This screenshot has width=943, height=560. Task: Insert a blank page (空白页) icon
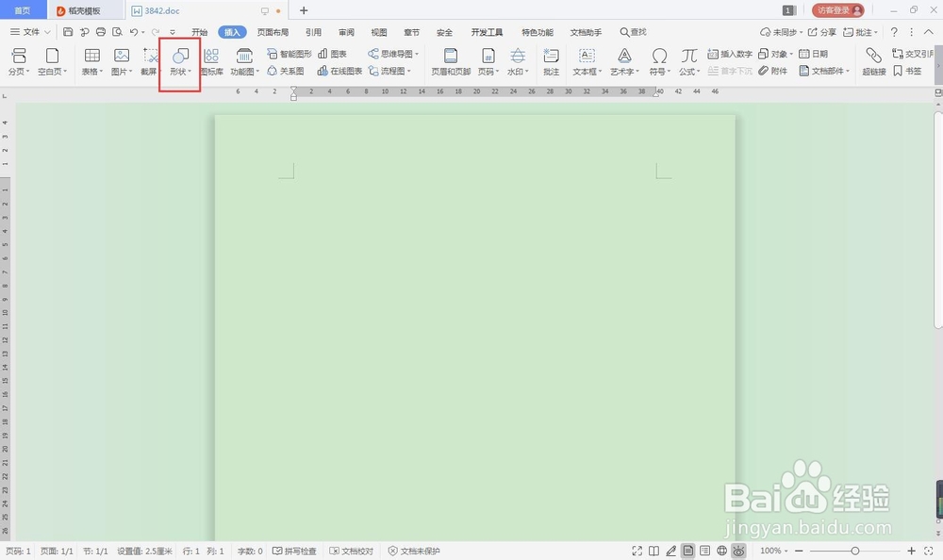pyautogui.click(x=52, y=61)
